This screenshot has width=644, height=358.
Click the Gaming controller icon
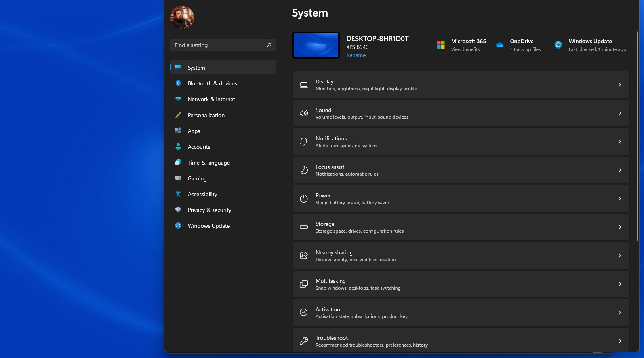(x=178, y=178)
